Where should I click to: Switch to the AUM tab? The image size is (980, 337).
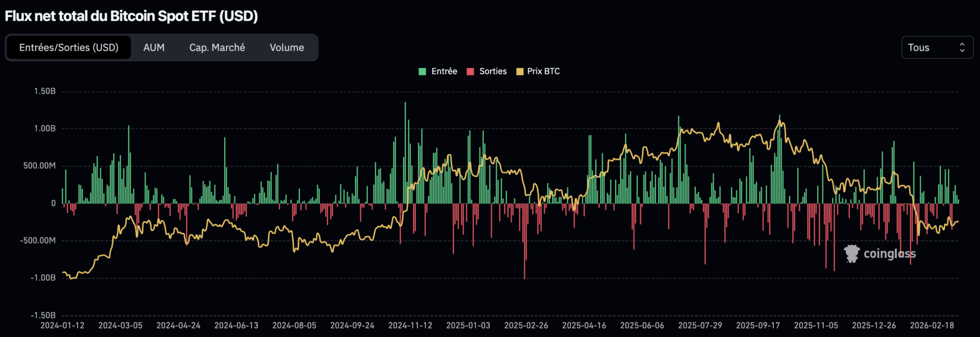coord(154,47)
